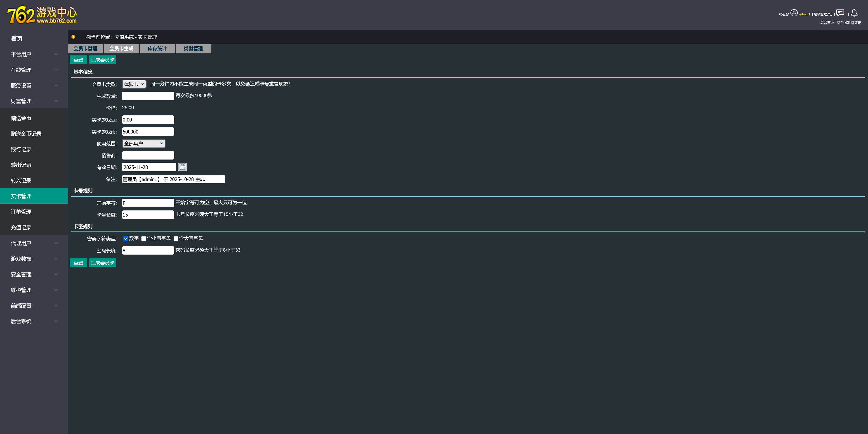Toggle the 数字 checkbox
The image size is (868, 434).
click(126, 238)
